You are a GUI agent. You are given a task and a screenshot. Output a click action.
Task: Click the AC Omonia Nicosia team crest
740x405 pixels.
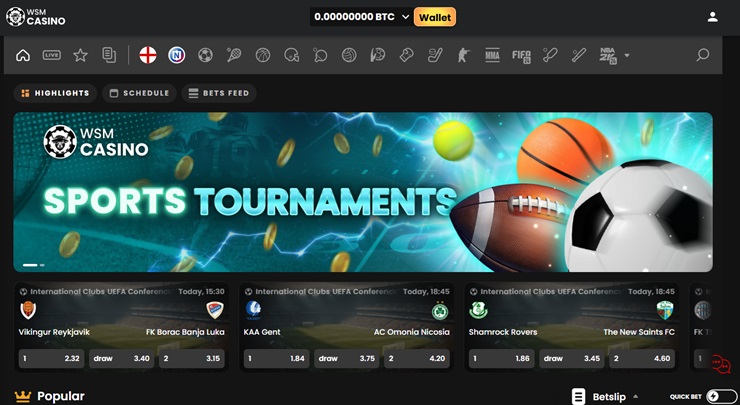pyautogui.click(x=440, y=311)
